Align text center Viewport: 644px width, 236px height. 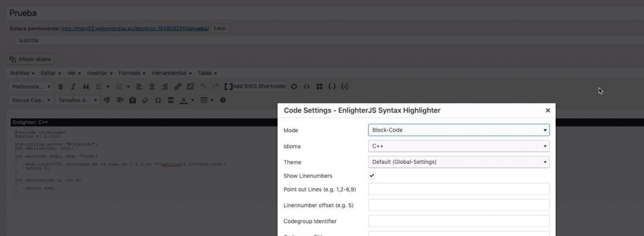pos(152,87)
